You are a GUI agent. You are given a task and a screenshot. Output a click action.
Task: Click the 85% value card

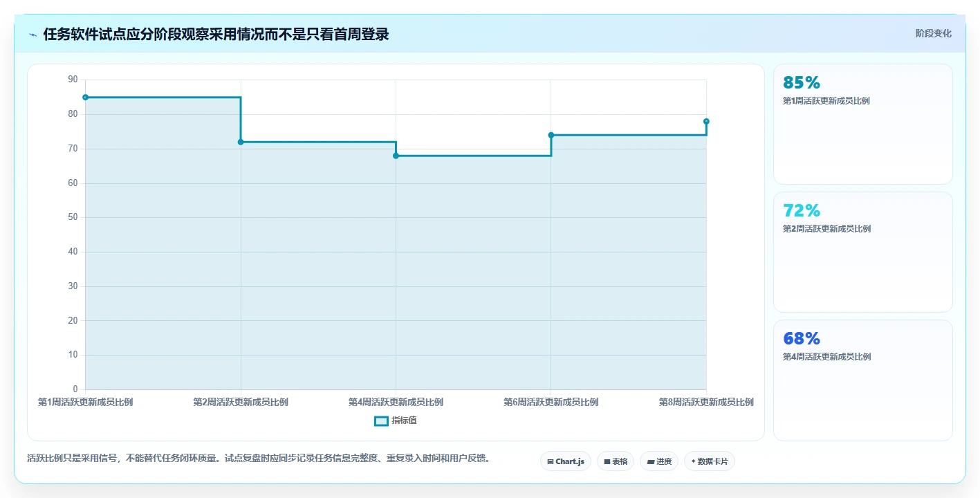863,124
